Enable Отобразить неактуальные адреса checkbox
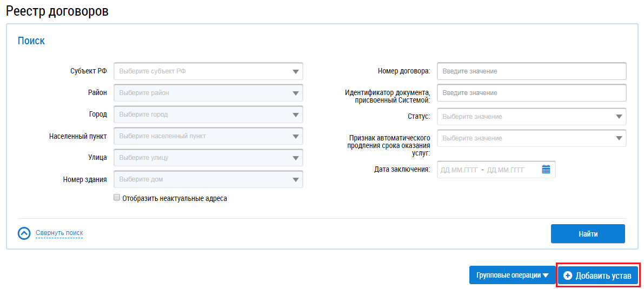 click(x=117, y=198)
